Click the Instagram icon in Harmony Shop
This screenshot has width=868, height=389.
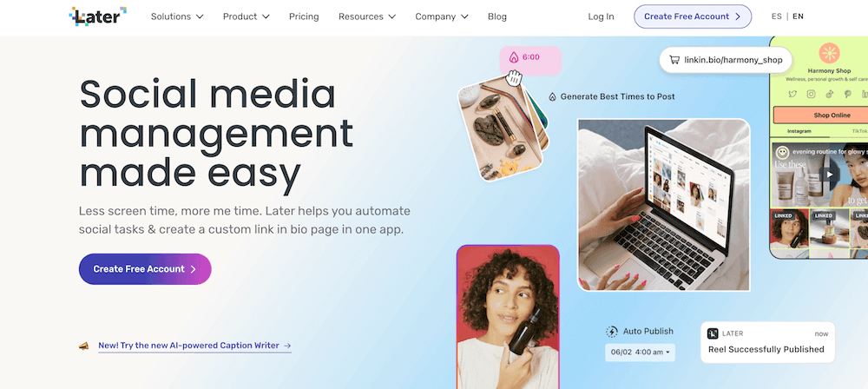[x=811, y=94]
